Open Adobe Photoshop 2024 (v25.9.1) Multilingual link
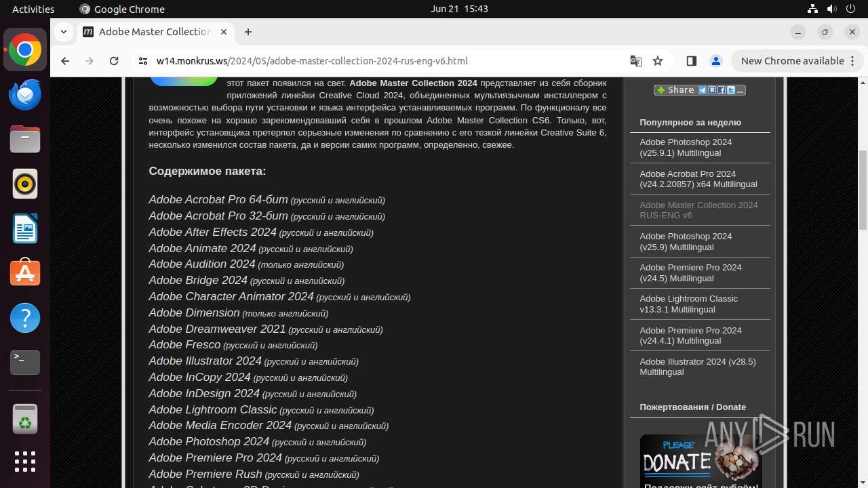The image size is (868, 488). [x=686, y=148]
